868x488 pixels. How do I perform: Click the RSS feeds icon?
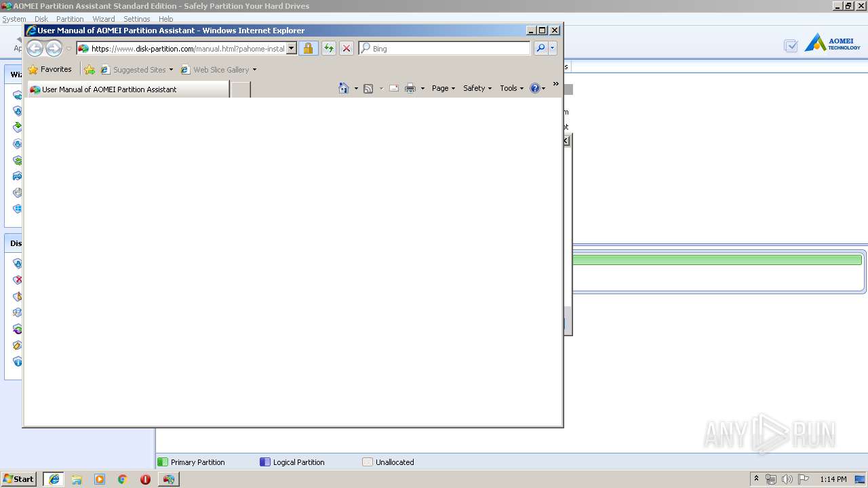[368, 89]
